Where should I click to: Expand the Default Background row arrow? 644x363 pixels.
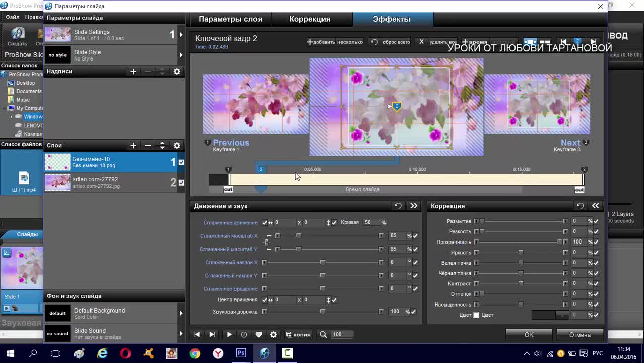click(x=181, y=313)
